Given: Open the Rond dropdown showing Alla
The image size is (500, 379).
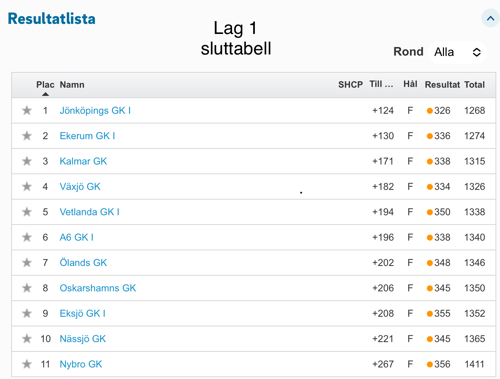Looking at the screenshot, I should coord(457,52).
